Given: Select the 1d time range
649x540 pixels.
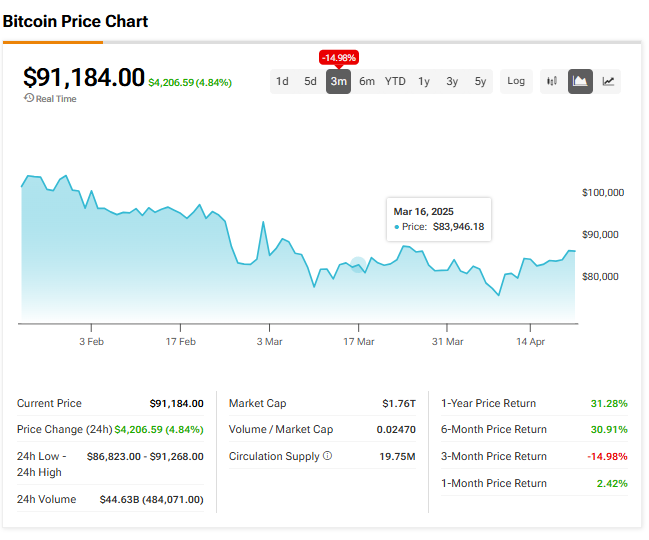Looking at the screenshot, I should pyautogui.click(x=282, y=81).
